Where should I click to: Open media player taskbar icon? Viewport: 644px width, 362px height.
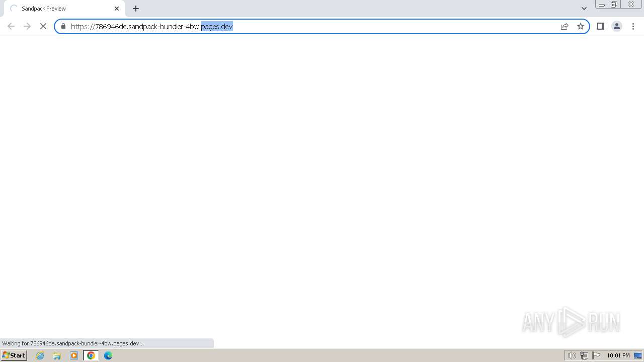click(74, 355)
